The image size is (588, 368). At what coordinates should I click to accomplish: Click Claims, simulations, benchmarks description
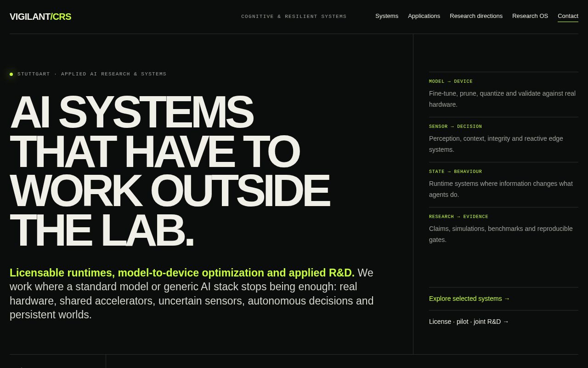(501, 234)
